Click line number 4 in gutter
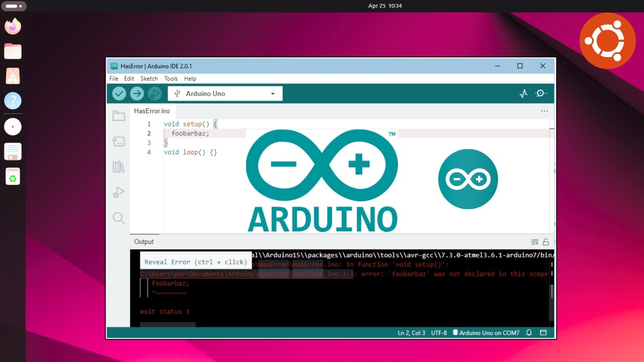 pyautogui.click(x=149, y=152)
